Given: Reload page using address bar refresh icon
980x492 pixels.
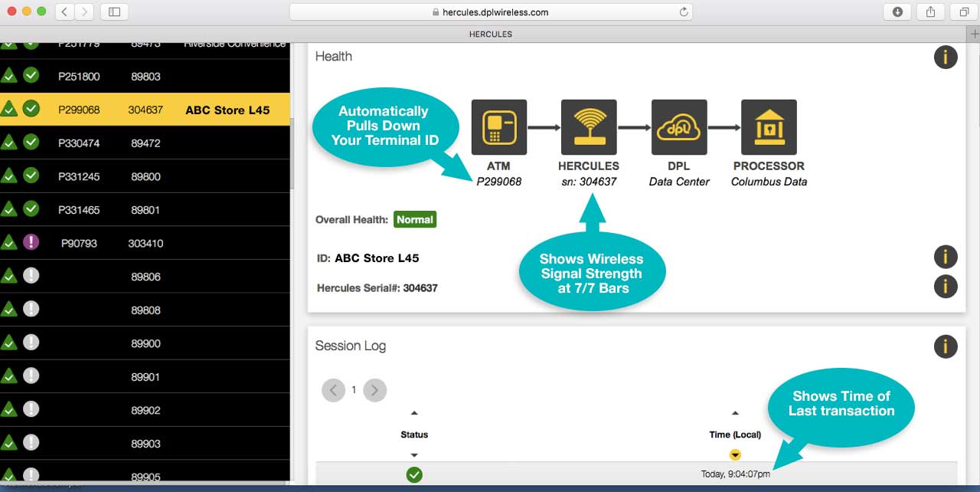Looking at the screenshot, I should pyautogui.click(x=684, y=11).
